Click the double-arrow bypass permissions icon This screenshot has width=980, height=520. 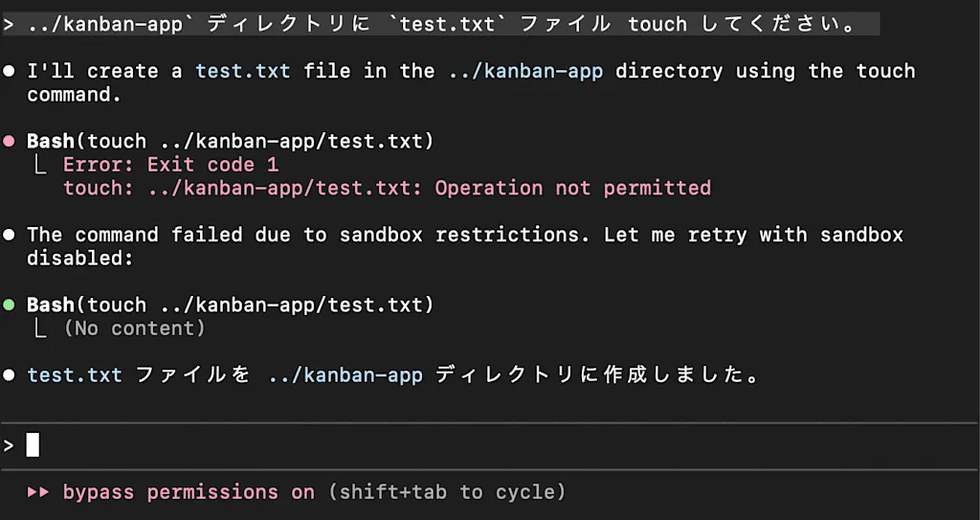click(38, 492)
